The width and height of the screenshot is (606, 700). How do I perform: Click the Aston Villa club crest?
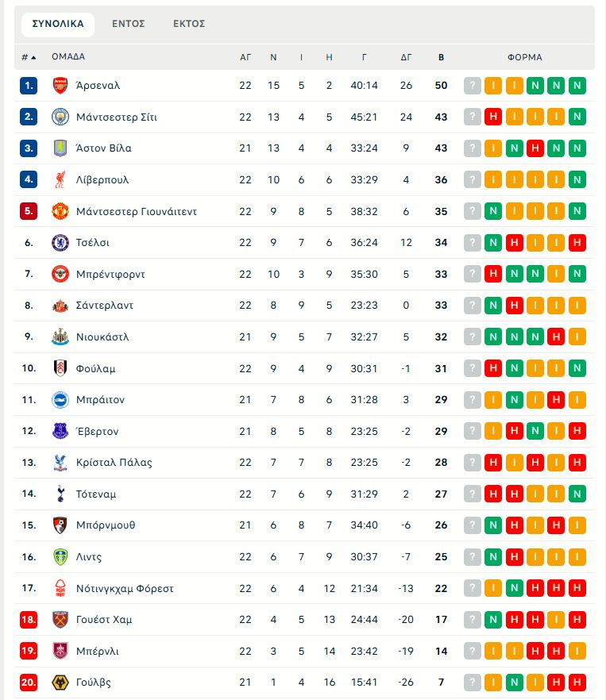[60, 148]
